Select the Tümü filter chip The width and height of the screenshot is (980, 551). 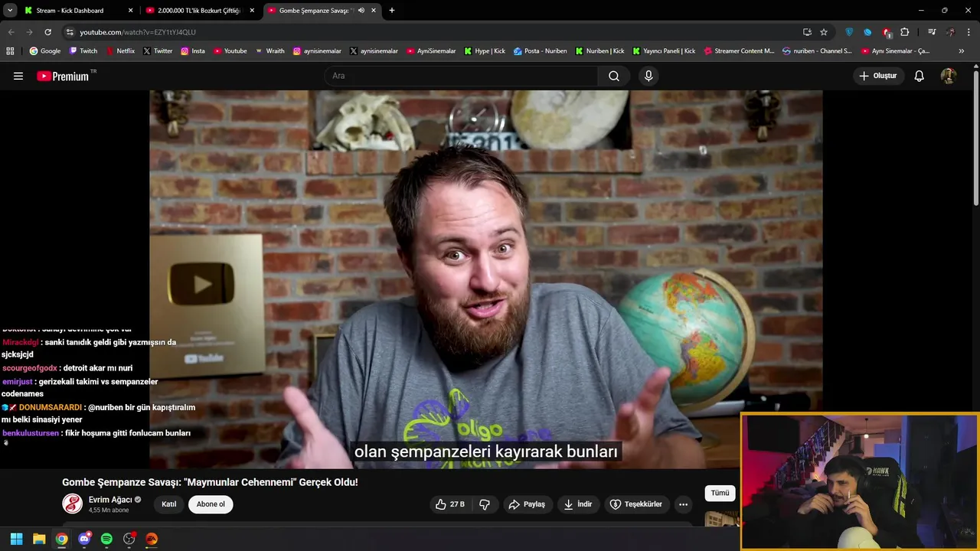coord(720,493)
